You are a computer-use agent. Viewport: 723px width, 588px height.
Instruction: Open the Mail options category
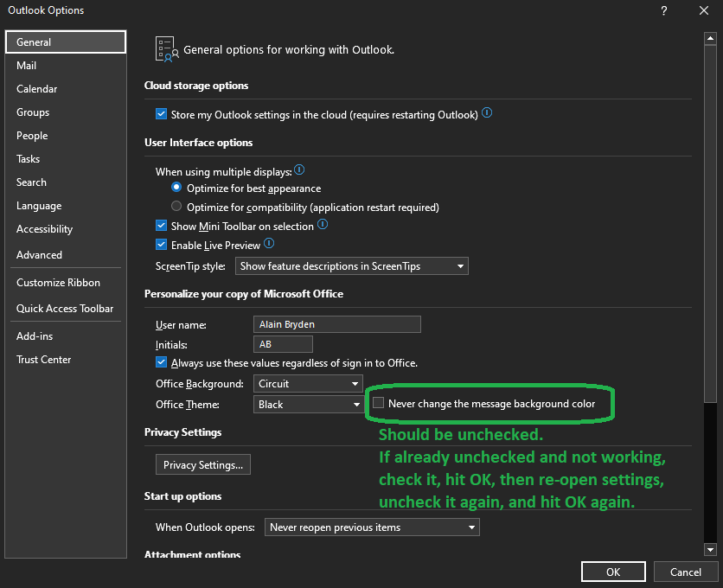click(x=66, y=66)
